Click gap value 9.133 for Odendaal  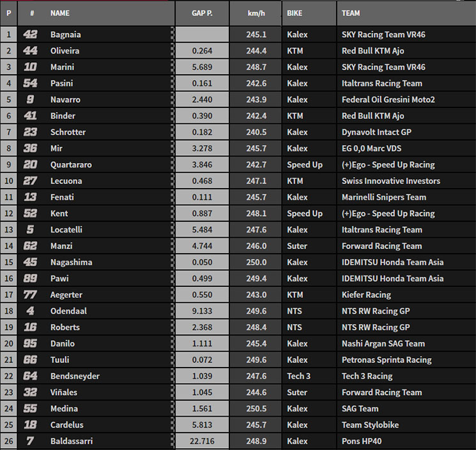202,311
